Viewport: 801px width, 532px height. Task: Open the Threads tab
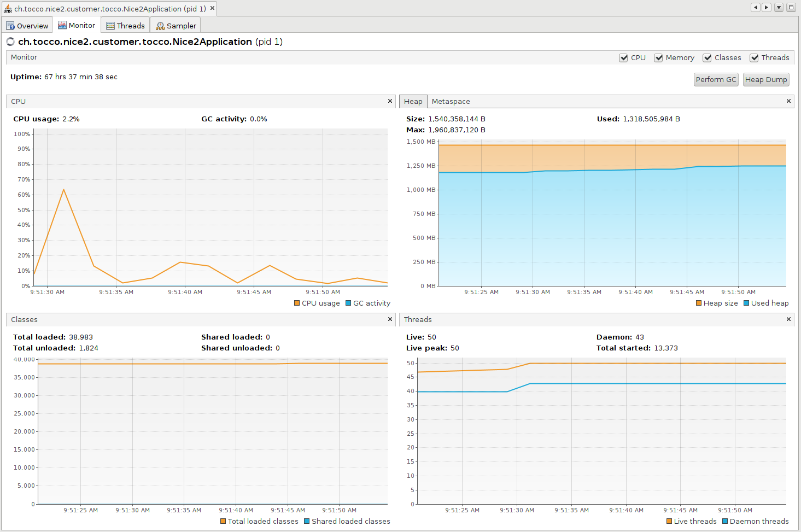[x=125, y=26]
